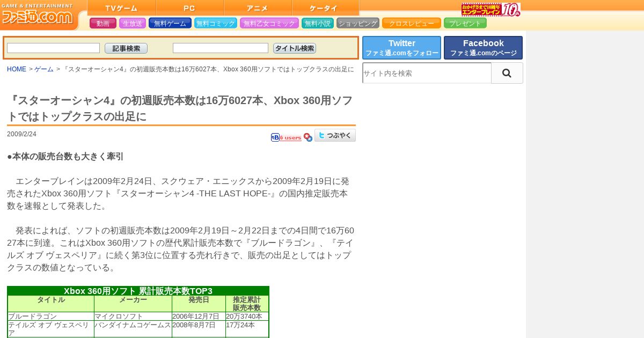
Task: Open the PC tab
Action: [190, 8]
